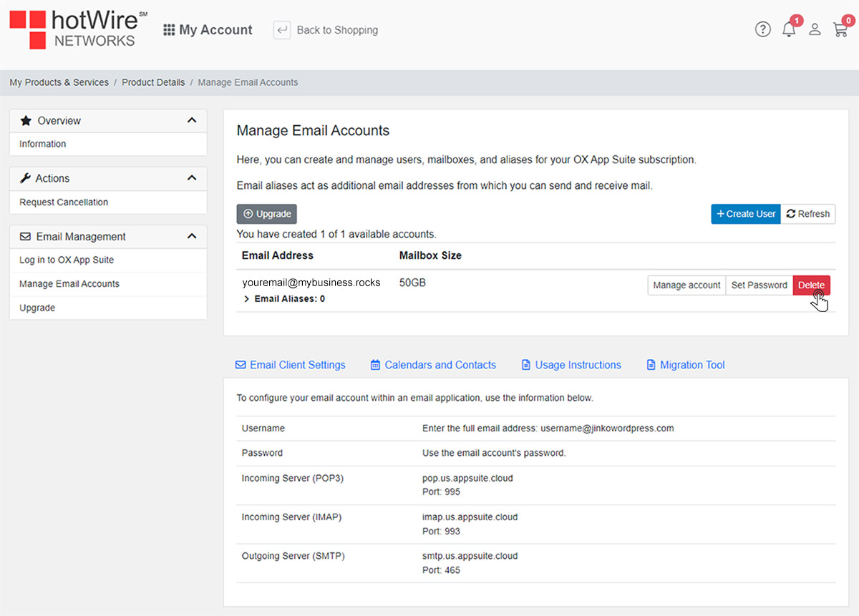Go to Product Details breadcrumb

point(153,82)
